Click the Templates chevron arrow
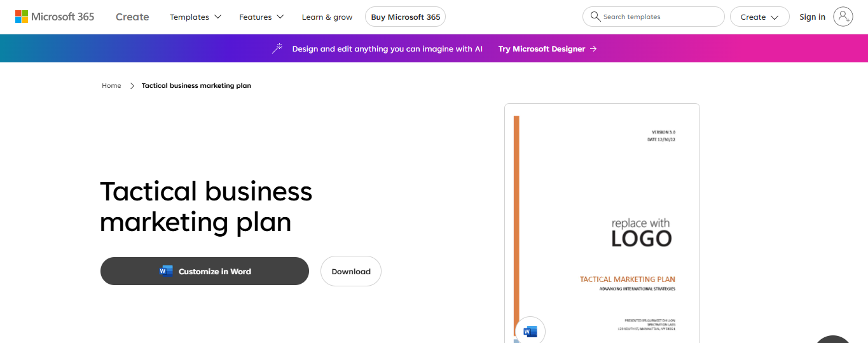This screenshot has width=868, height=343. click(217, 17)
